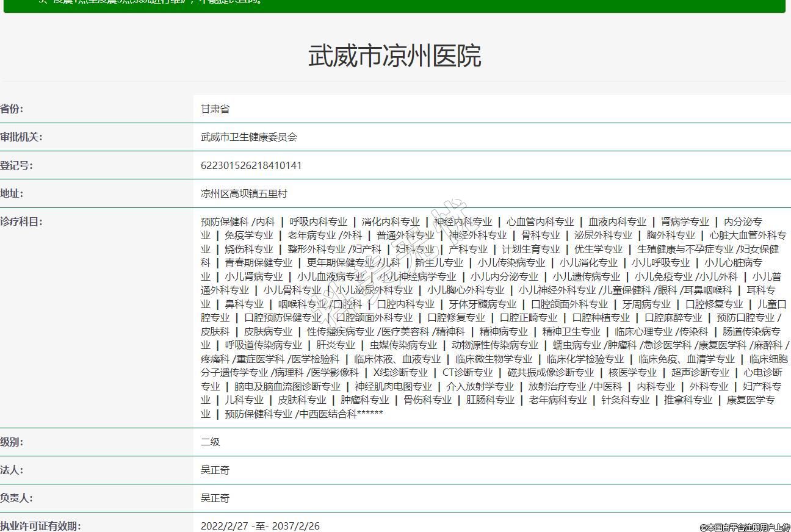Click the province value 甘肃省
791x532 pixels.
pos(215,109)
